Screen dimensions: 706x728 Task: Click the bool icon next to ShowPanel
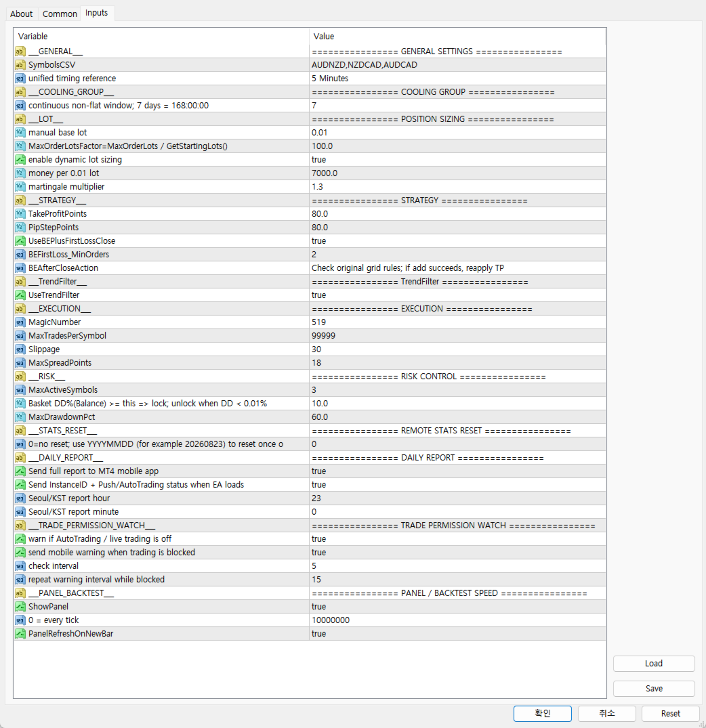(x=20, y=607)
